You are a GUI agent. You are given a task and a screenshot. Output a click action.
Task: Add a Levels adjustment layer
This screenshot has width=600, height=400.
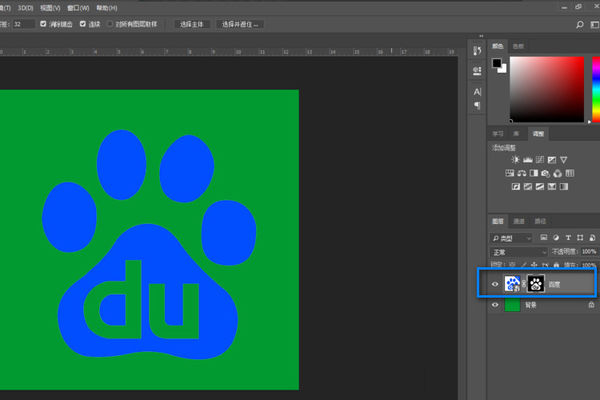(528, 160)
